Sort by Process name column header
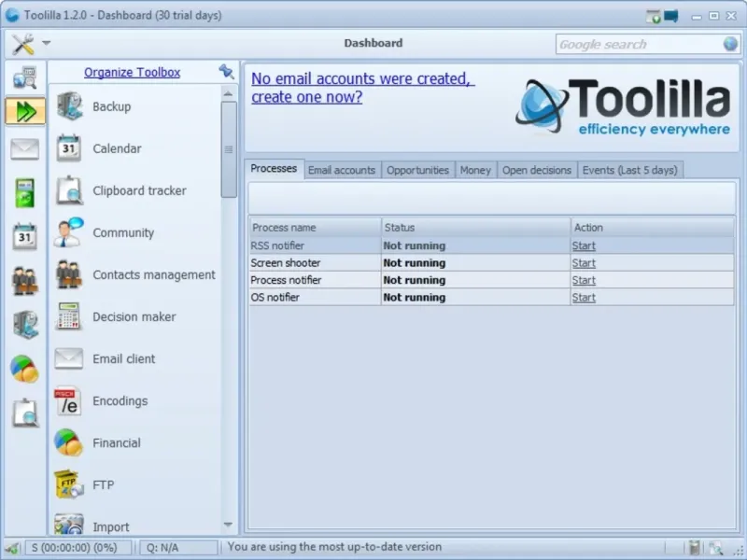This screenshot has height=560, width=747. coord(315,228)
